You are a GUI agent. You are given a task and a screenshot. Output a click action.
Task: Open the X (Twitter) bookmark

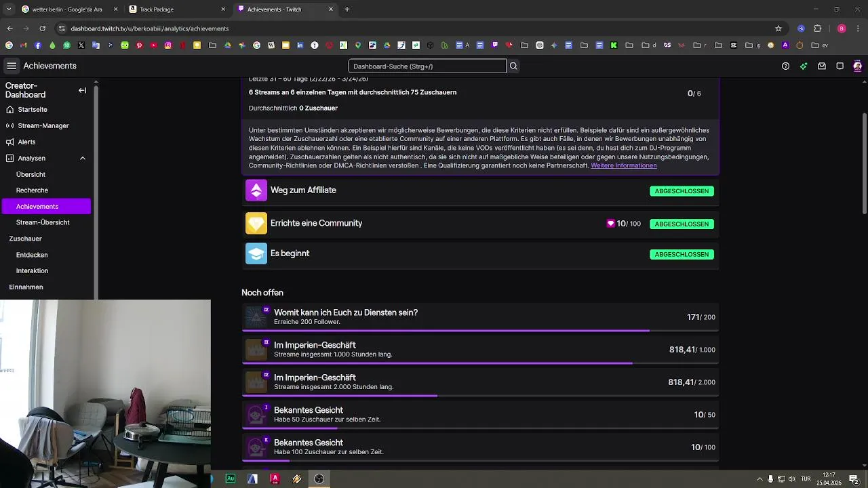click(81, 45)
